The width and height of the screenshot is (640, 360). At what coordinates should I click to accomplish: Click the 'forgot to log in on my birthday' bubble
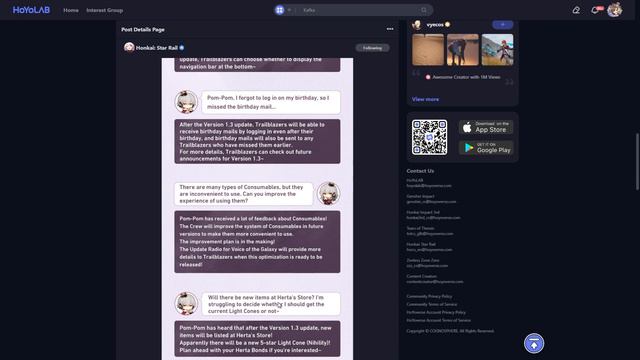point(271,102)
